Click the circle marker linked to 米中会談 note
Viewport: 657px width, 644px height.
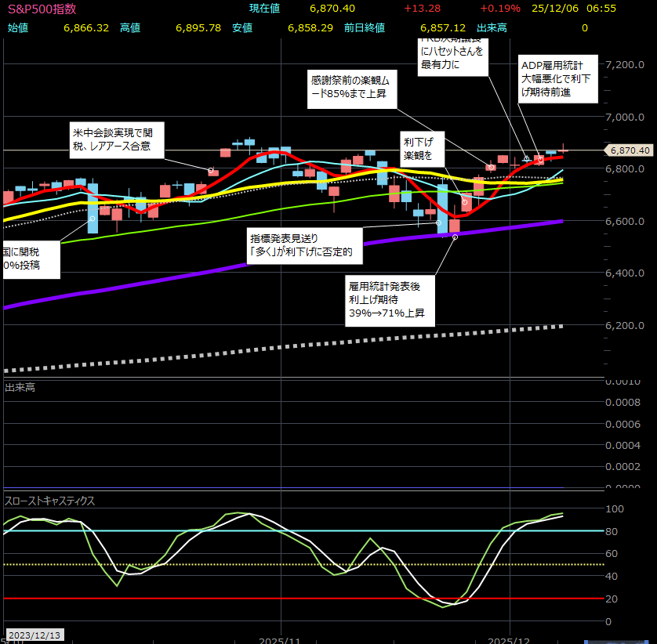[x=211, y=170]
